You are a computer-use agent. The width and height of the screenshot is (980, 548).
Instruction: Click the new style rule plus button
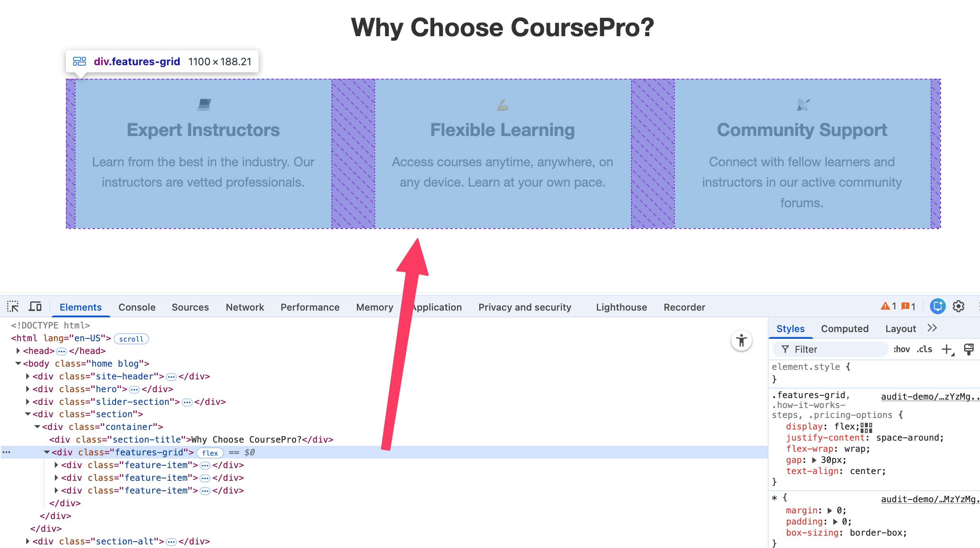click(x=946, y=349)
